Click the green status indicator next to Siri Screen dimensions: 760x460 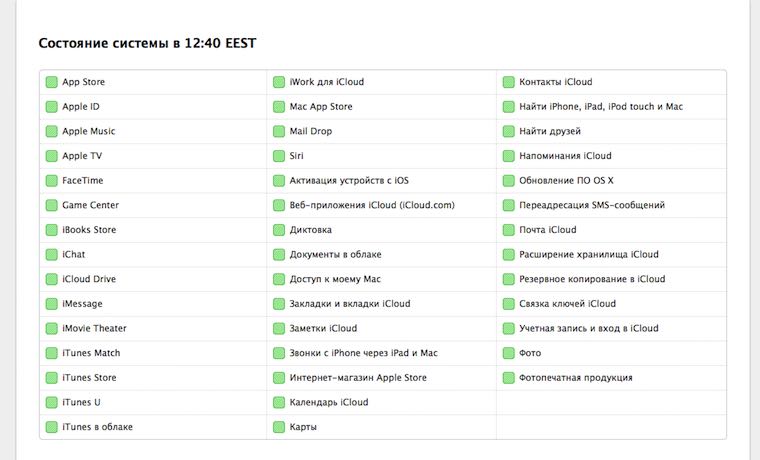point(280,156)
